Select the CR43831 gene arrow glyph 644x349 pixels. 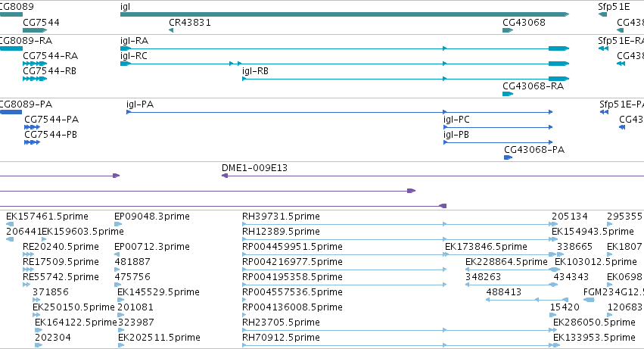click(171, 30)
